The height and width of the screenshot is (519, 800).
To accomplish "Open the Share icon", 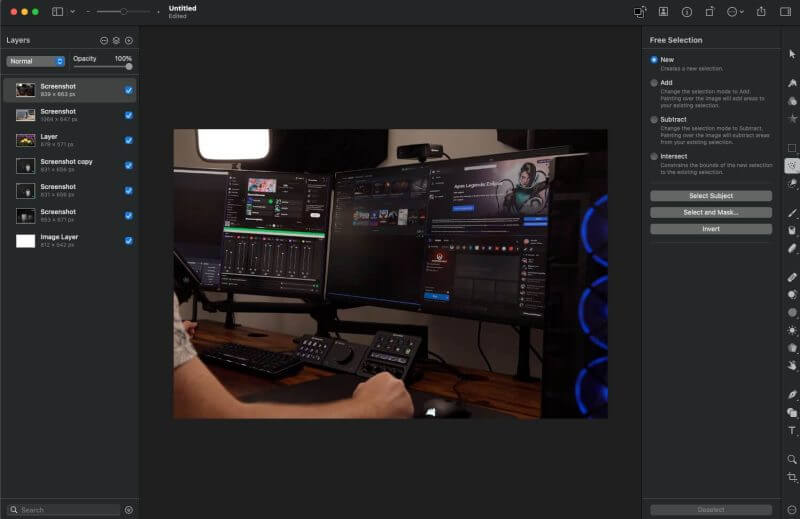I will point(761,11).
